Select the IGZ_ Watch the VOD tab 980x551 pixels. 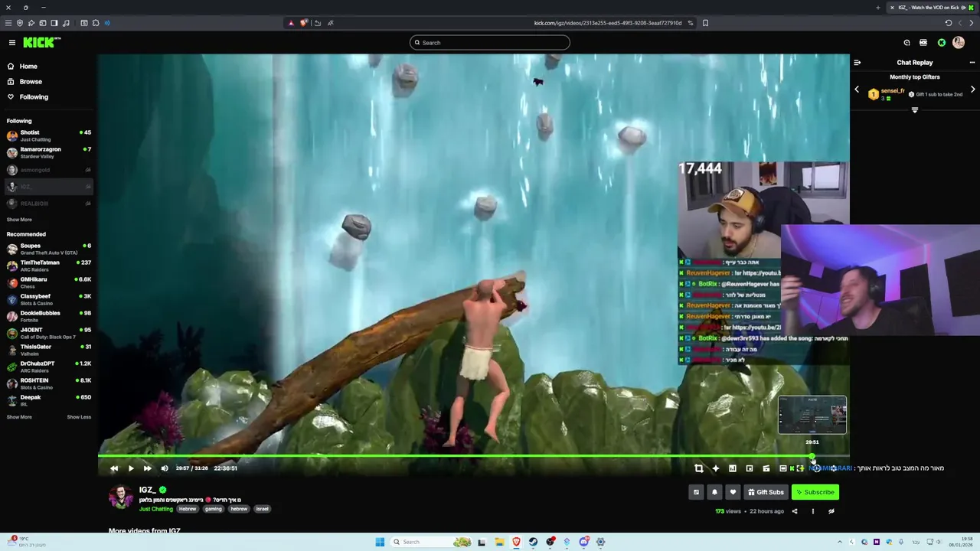coord(933,8)
